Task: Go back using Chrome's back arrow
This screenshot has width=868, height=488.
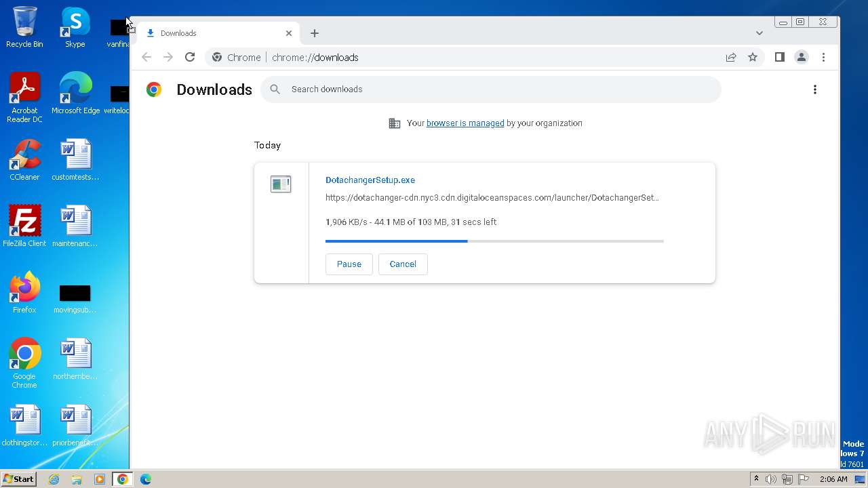Action: tap(146, 58)
